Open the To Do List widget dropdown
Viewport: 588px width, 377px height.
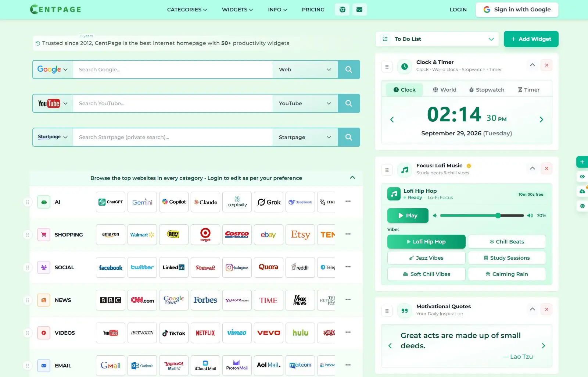[437, 39]
